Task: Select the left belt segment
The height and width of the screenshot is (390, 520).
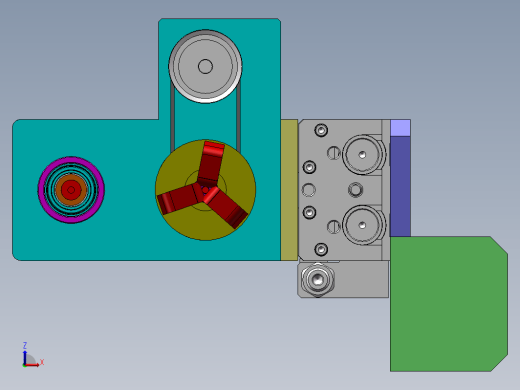Action: point(172,117)
